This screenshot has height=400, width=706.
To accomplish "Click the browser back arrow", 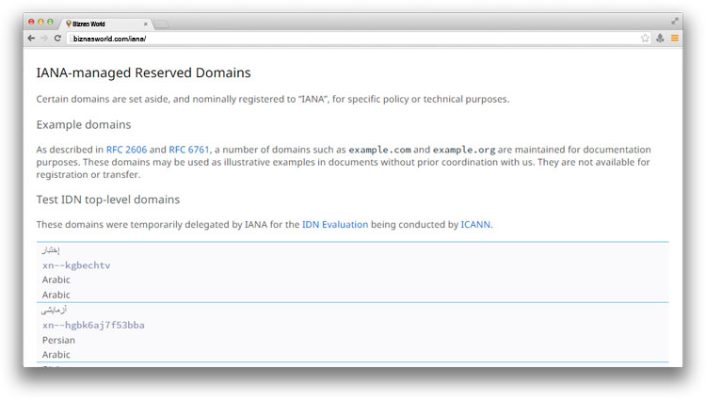I will coord(31,37).
